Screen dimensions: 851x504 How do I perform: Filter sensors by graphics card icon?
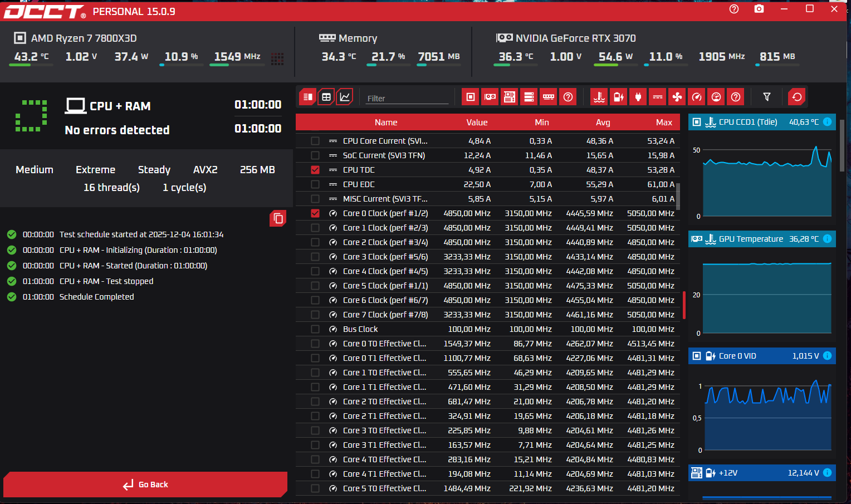coord(490,97)
